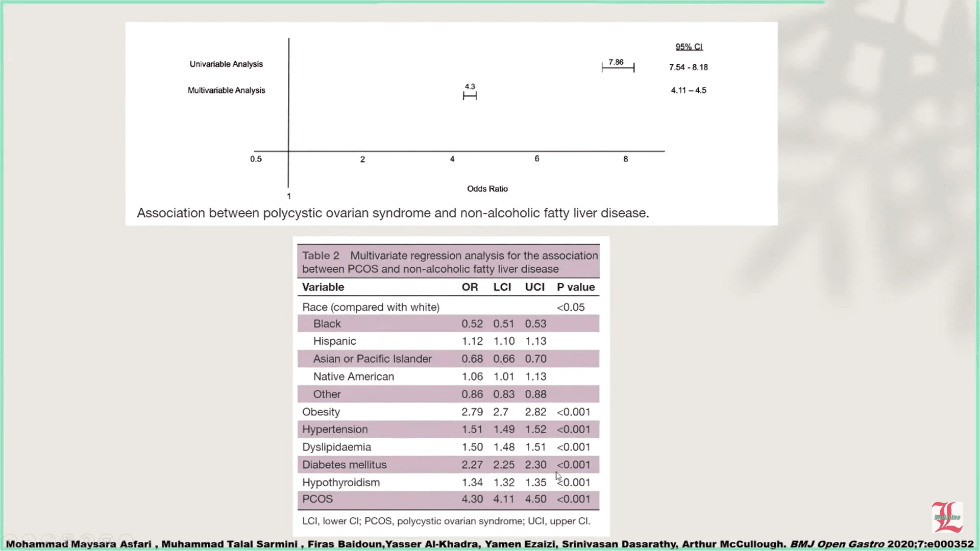Select the '95% CI' heading

(x=689, y=46)
